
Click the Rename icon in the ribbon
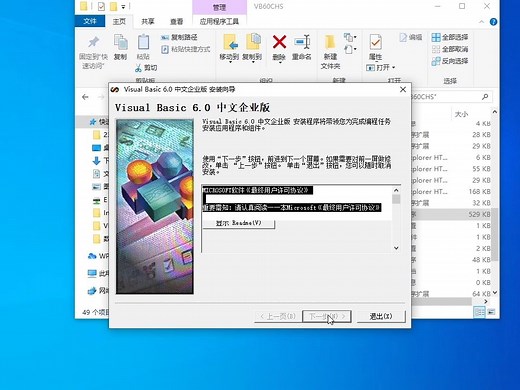302,42
